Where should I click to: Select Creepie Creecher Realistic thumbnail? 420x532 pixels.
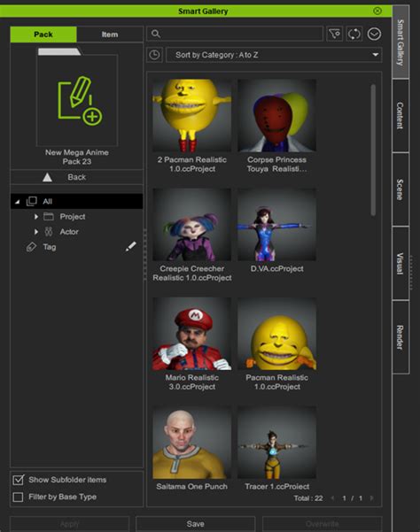click(192, 225)
